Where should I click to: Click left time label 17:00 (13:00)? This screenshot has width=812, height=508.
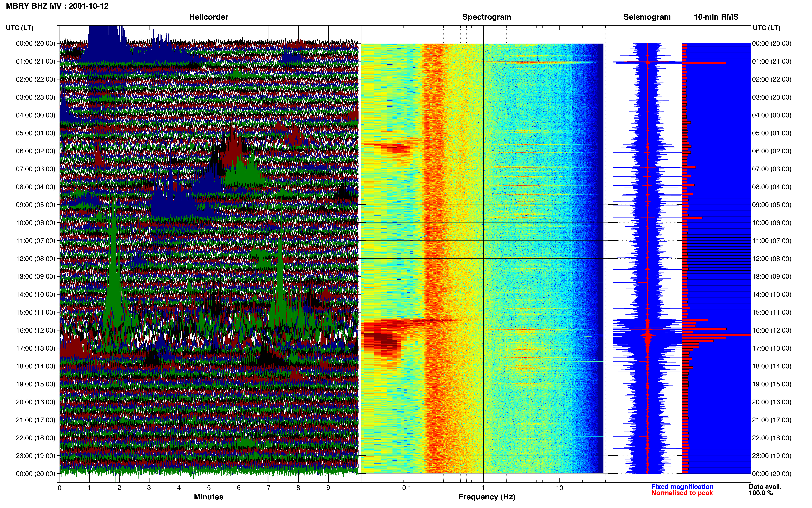(x=35, y=348)
